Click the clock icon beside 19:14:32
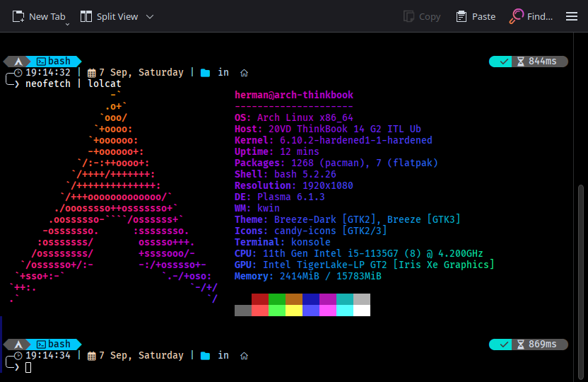Image resolution: width=588 pixels, height=382 pixels. click(x=18, y=72)
